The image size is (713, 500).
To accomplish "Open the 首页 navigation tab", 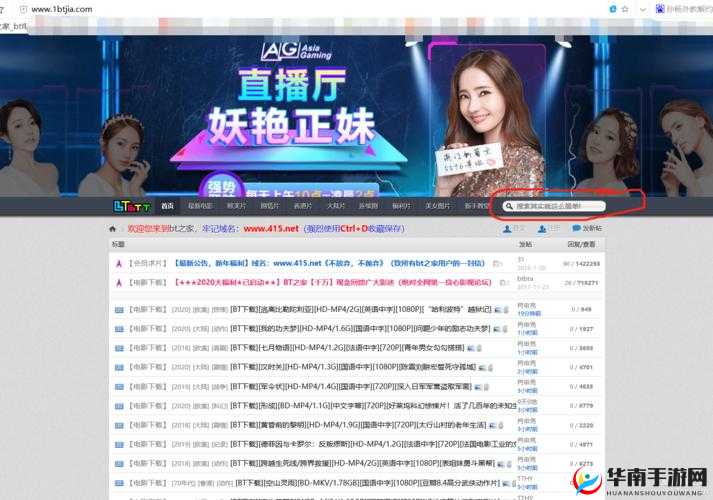I will coord(168,206).
